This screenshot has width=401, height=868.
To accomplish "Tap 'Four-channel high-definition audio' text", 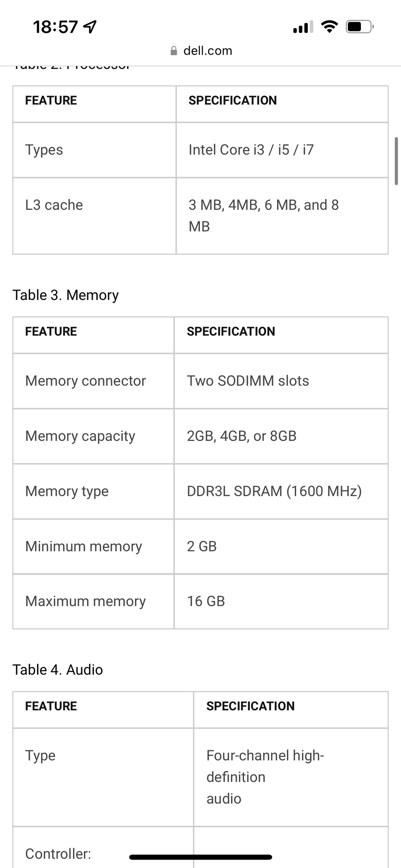I will [265, 777].
